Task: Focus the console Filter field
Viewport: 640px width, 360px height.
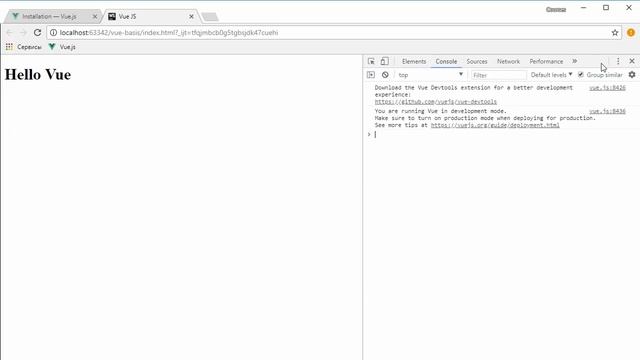Action: 498,75
